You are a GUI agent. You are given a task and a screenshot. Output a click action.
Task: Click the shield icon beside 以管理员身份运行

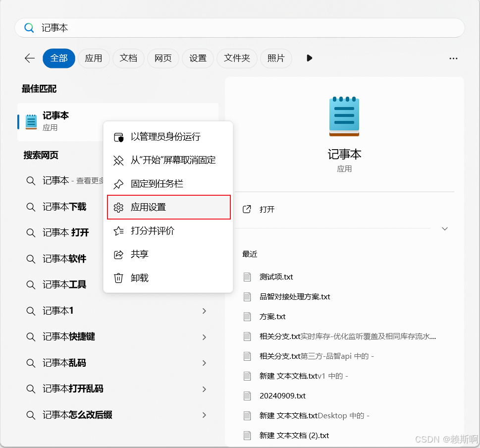pos(118,137)
